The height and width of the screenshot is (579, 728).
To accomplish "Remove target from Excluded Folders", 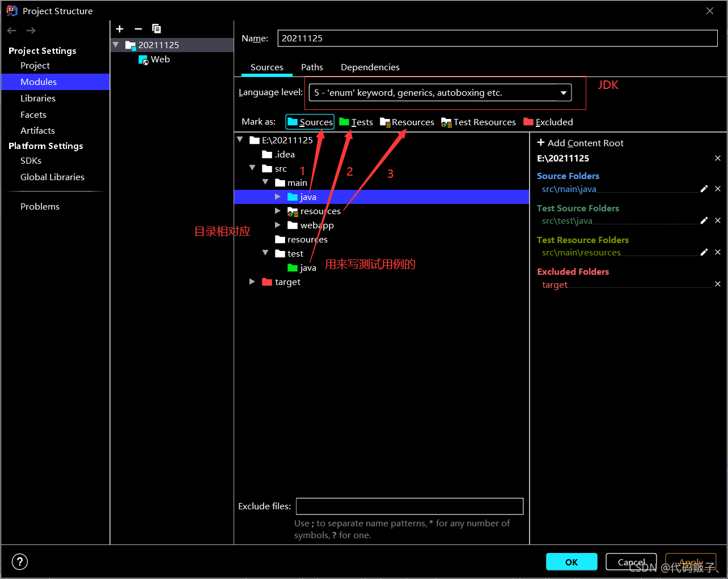I will [x=718, y=284].
